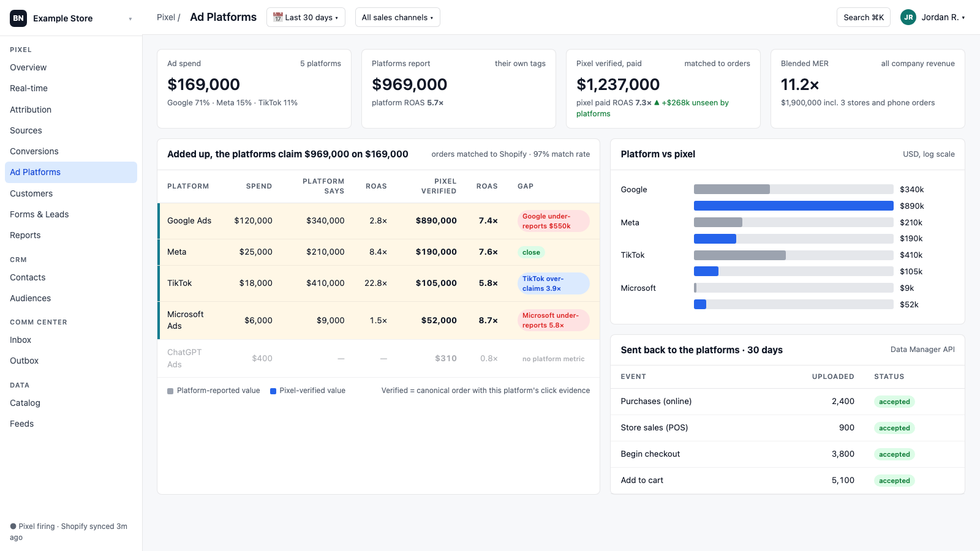Image resolution: width=980 pixels, height=551 pixels.
Task: Click accepted status for Purchases (online)
Action: (x=894, y=402)
